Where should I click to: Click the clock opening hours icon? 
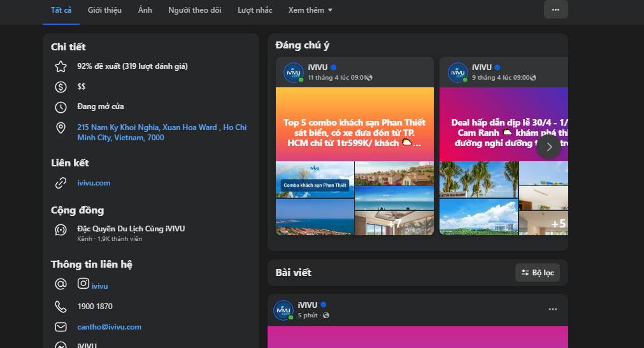click(x=61, y=107)
